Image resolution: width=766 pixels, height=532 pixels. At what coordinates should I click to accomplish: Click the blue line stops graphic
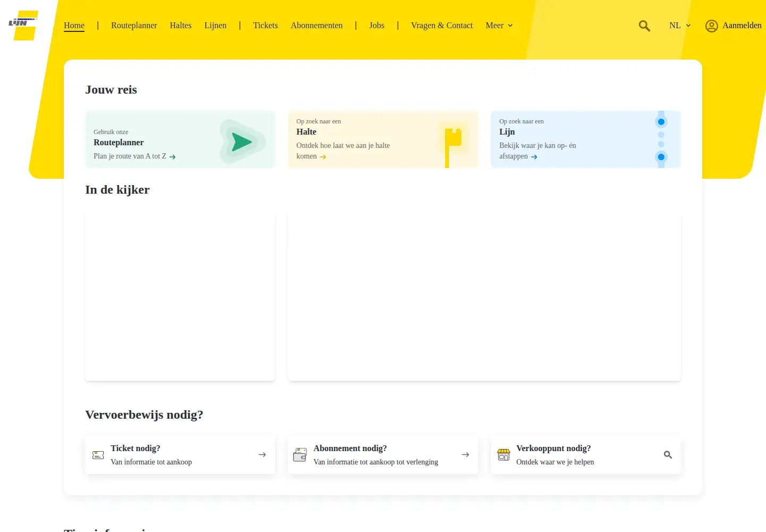[x=661, y=139]
